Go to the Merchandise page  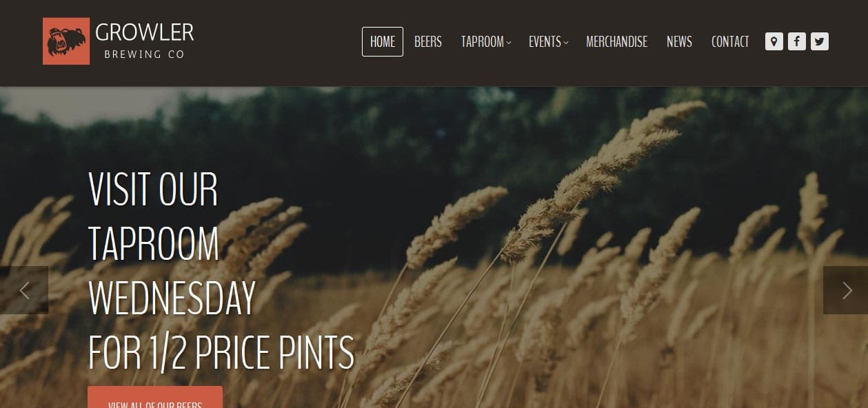(x=617, y=42)
